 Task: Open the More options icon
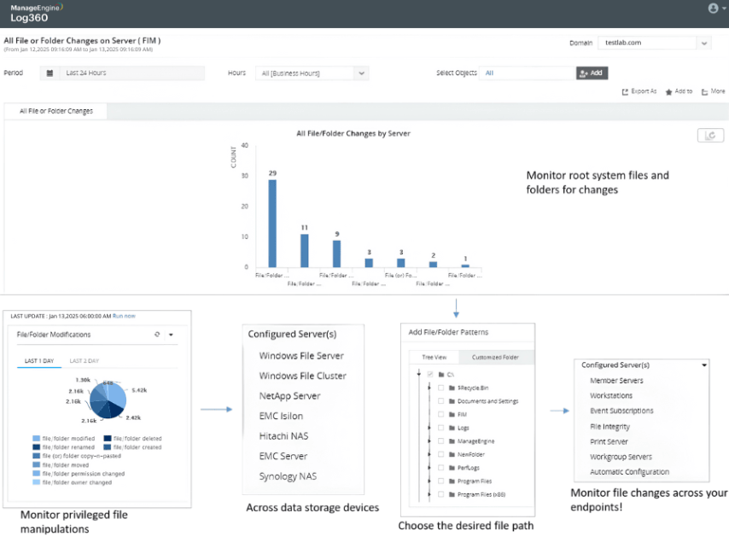(705, 91)
